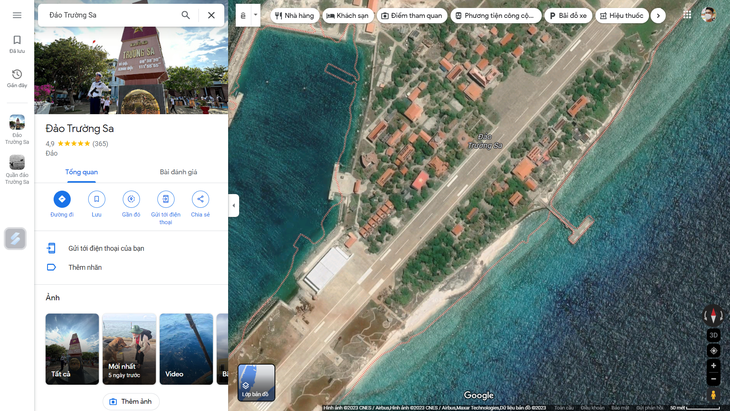The width and height of the screenshot is (730, 411).
Task: Click Gửi tới điện thoại của bạn
Action: pyautogui.click(x=106, y=248)
